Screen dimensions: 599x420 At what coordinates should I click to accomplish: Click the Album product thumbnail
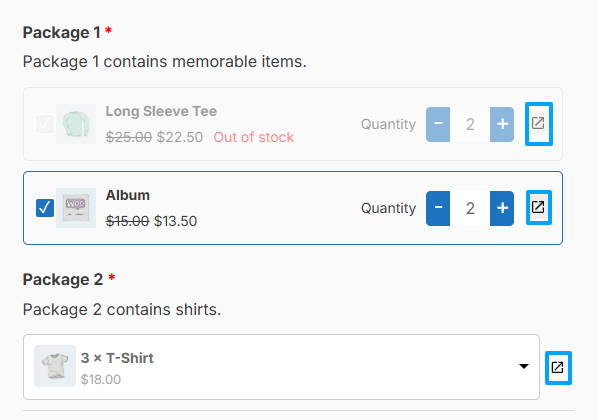(x=76, y=208)
